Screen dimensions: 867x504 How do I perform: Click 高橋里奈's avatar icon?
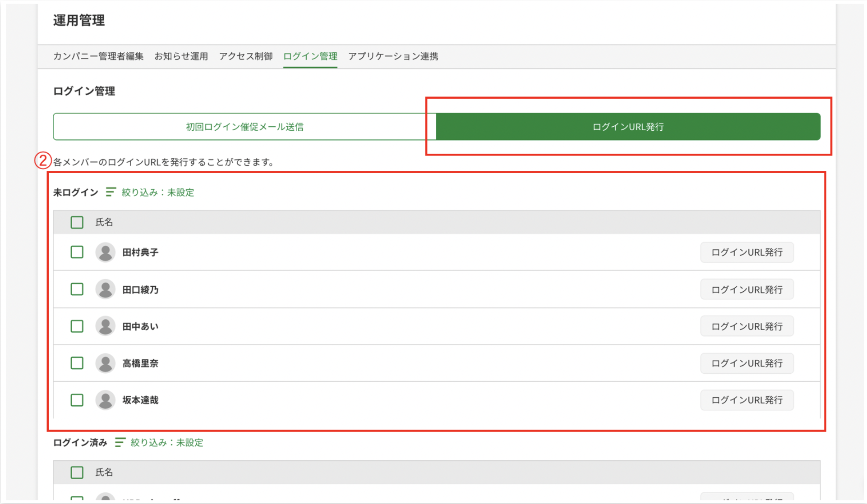105,363
